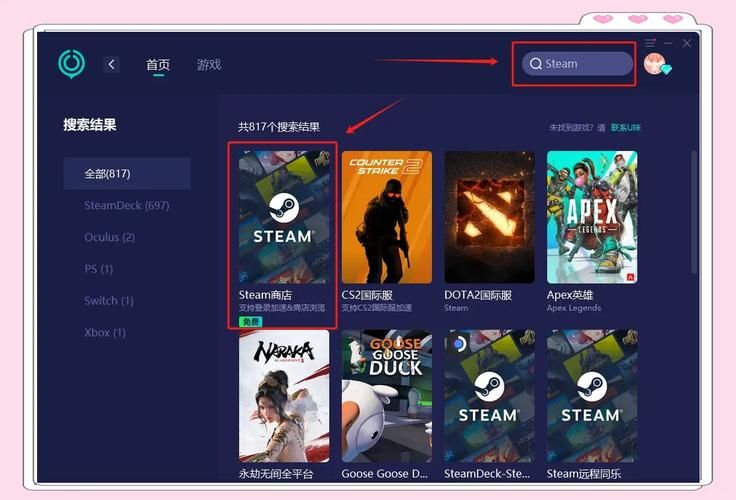Viewport: 736px width, 500px height.
Task: Click the 永劫无间全平台 title text
Action: [276, 474]
